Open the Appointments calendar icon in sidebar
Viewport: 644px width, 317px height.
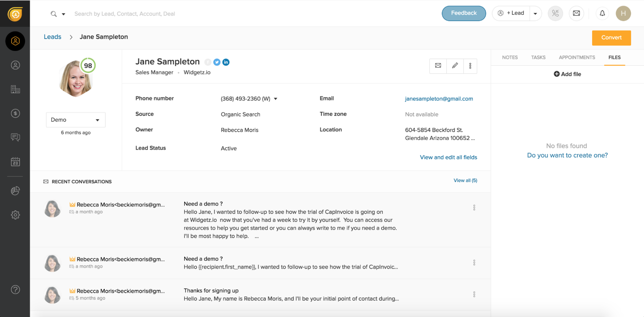[x=15, y=162]
